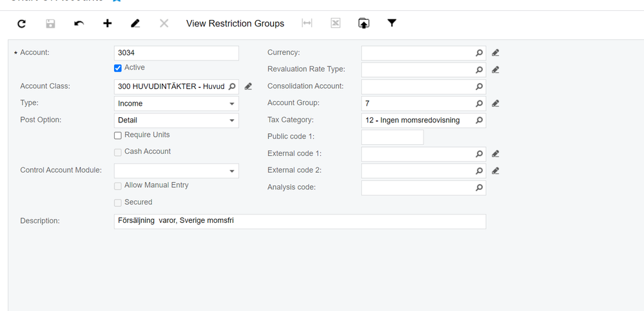Open the filter funnel icon
This screenshot has height=311, width=644.
click(392, 23)
